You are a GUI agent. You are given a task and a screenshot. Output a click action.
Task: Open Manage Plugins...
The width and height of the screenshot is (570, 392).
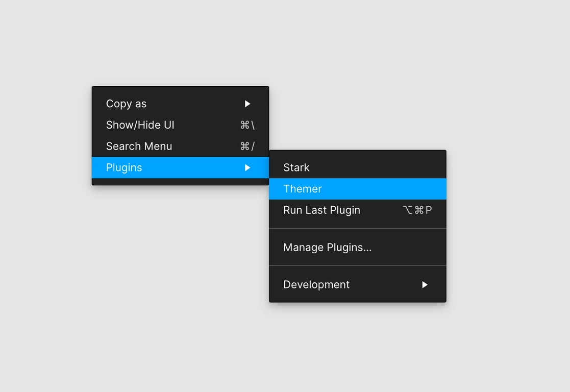point(327,248)
